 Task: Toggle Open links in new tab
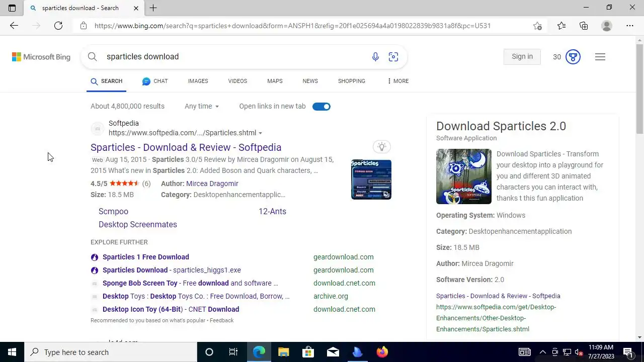coord(321,106)
